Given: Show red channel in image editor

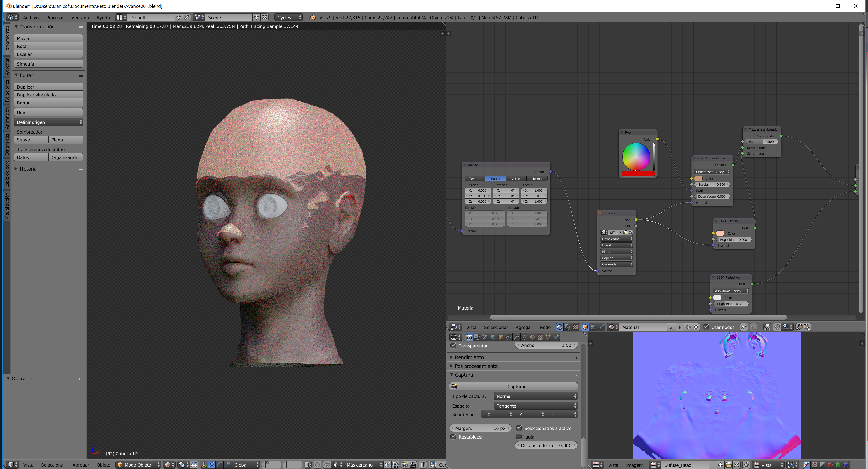Looking at the screenshot, I should pos(830,465).
